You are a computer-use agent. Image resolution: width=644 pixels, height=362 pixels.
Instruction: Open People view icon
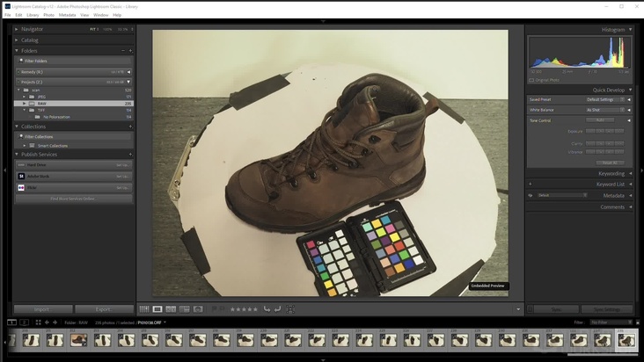point(198,309)
